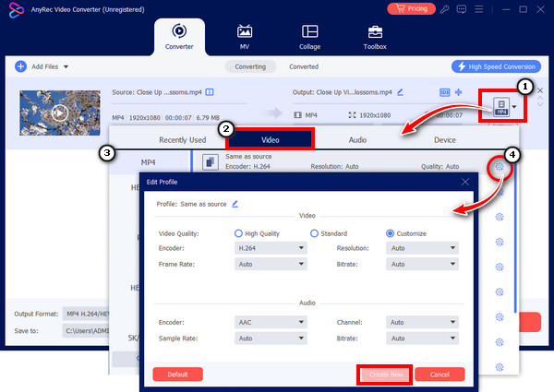Screen dimensions: 554x392
Task: Click the Create New button
Action: tap(386, 374)
